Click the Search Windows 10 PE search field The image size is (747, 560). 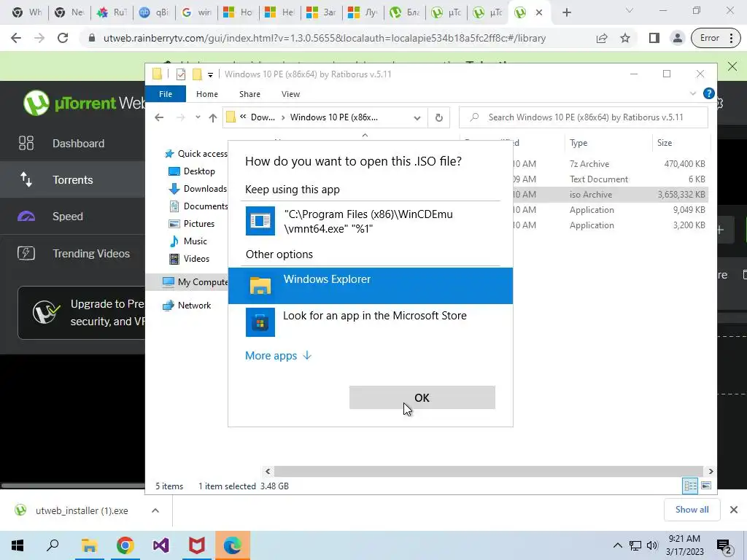coord(583,117)
